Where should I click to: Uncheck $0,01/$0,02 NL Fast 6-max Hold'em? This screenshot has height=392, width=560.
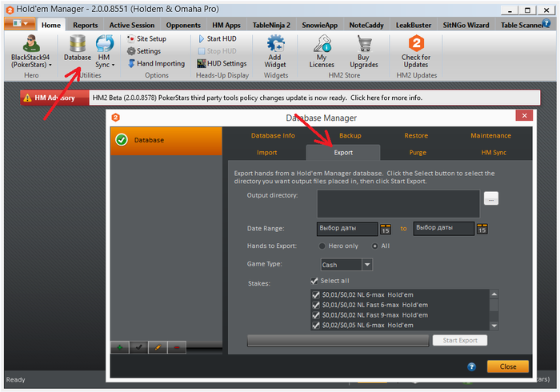(316, 305)
